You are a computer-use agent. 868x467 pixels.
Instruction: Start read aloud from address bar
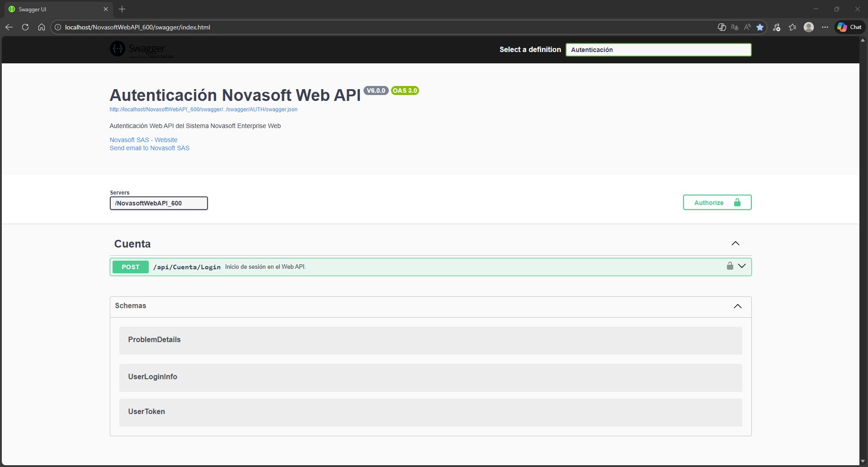click(747, 27)
